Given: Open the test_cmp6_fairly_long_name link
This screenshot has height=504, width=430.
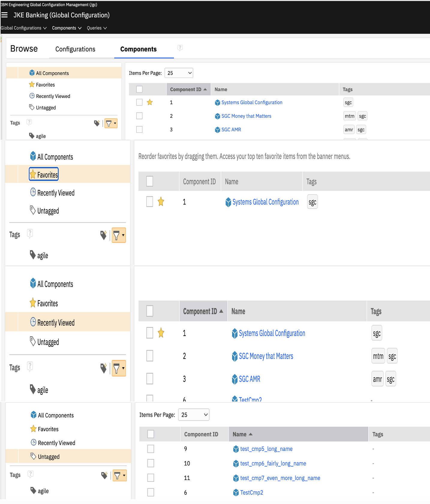Looking at the screenshot, I should (x=273, y=464).
